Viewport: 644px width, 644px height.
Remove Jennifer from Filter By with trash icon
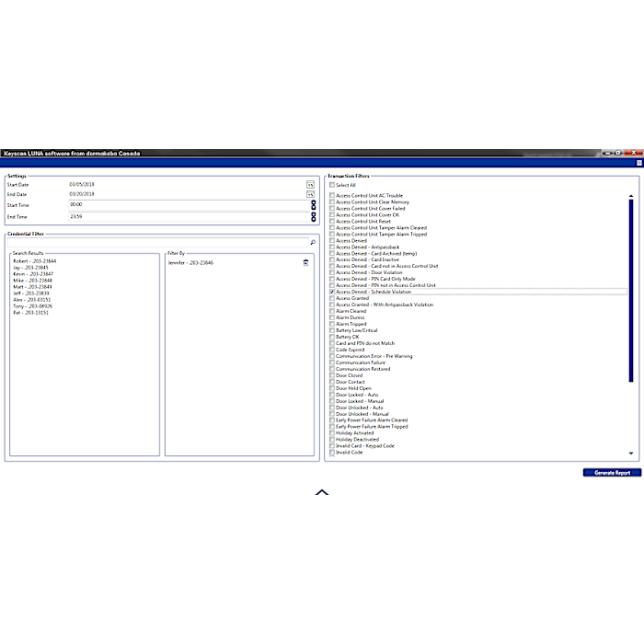point(305,262)
